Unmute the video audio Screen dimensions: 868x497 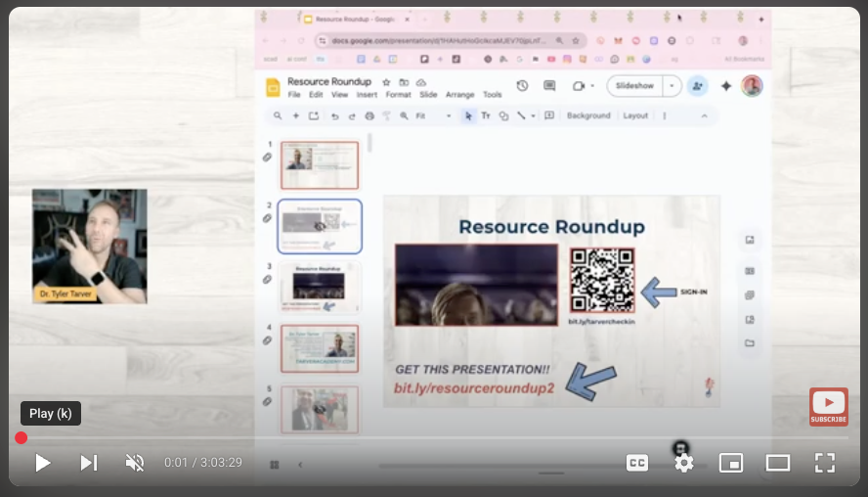click(x=135, y=463)
